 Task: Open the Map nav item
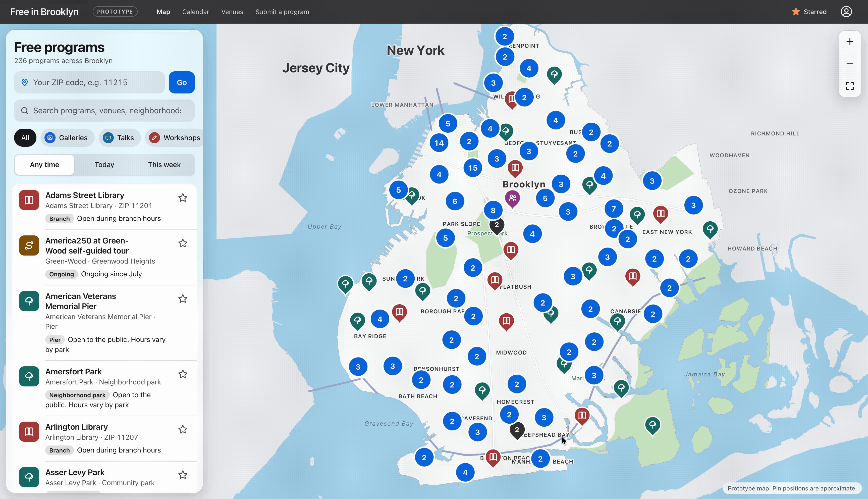click(163, 12)
